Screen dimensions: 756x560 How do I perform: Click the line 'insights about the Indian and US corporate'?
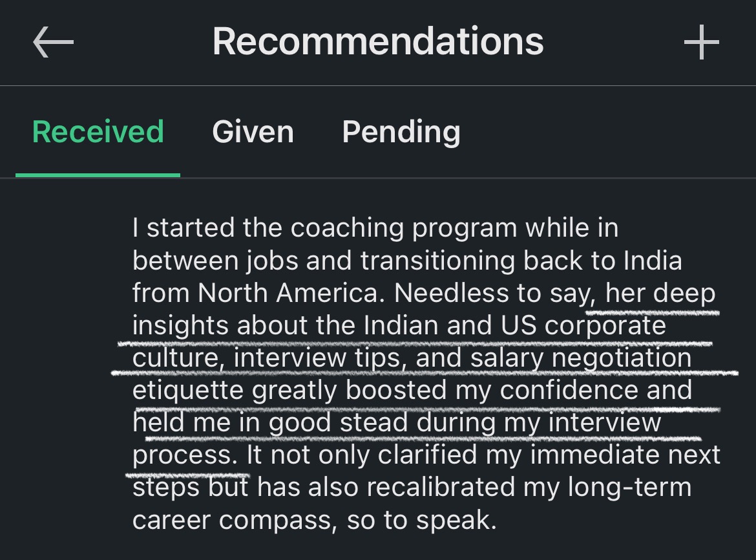(x=399, y=325)
